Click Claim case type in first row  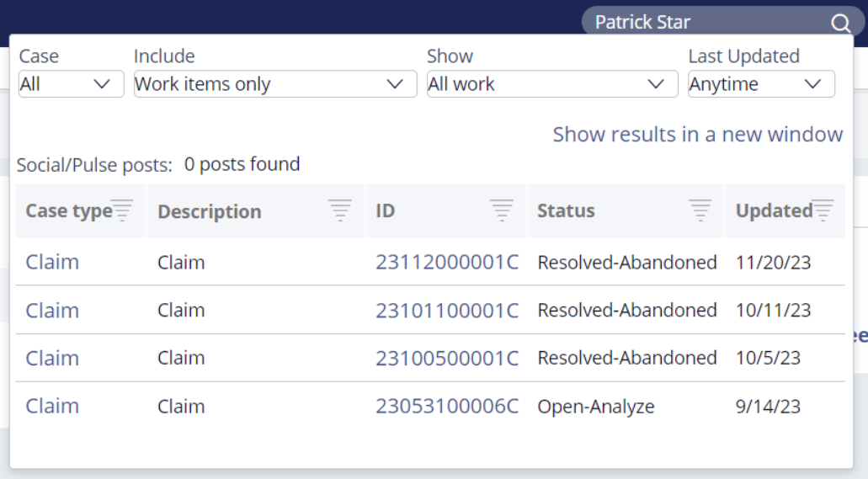52,262
